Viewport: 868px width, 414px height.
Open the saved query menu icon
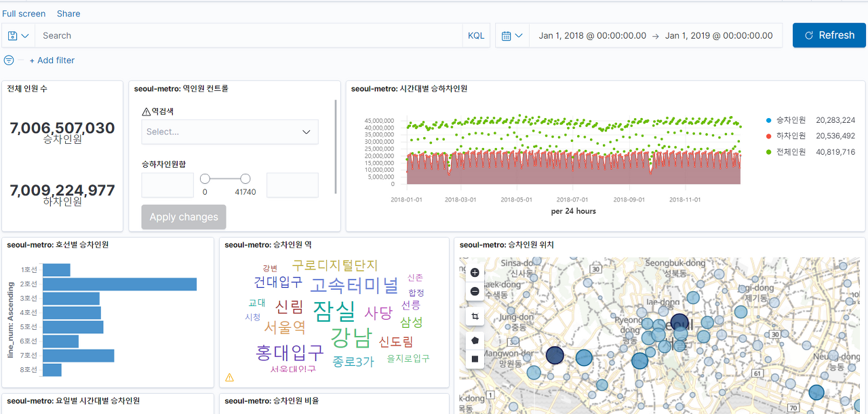click(18, 35)
